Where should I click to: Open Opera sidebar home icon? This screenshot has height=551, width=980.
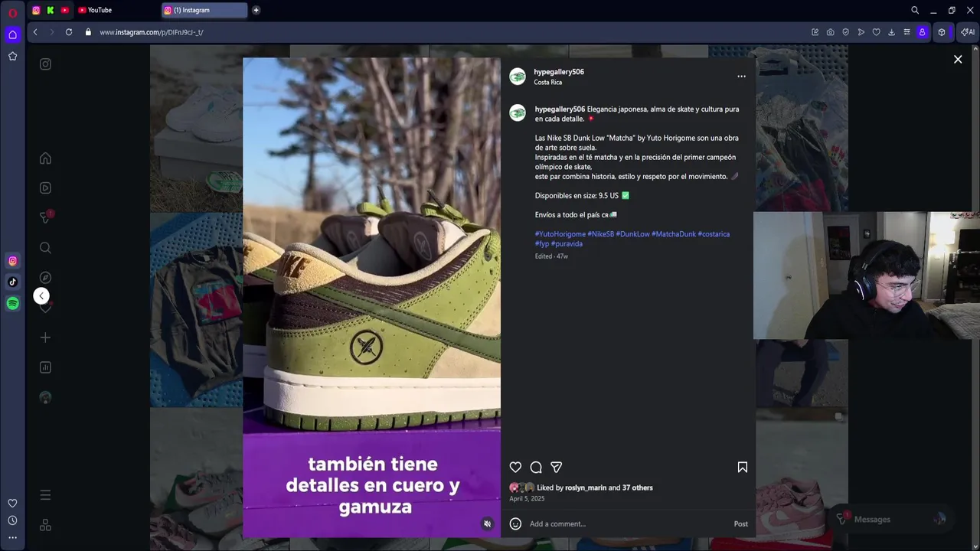tap(12, 34)
